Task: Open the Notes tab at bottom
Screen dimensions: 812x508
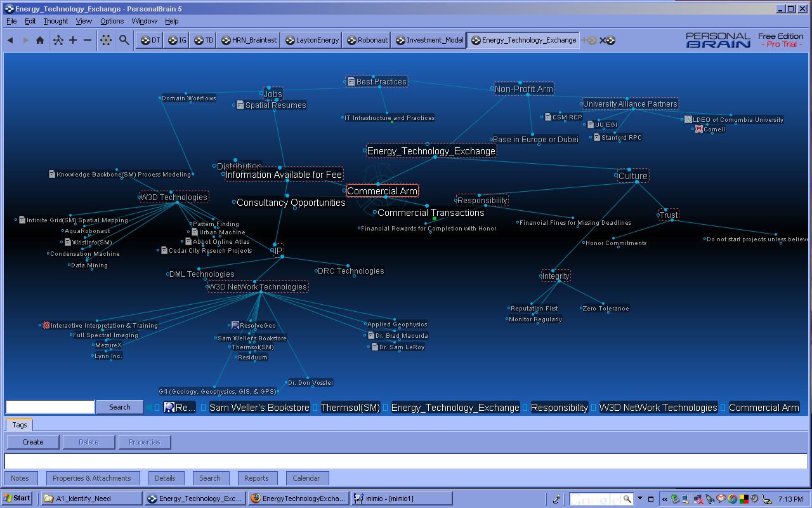Action: 20,478
